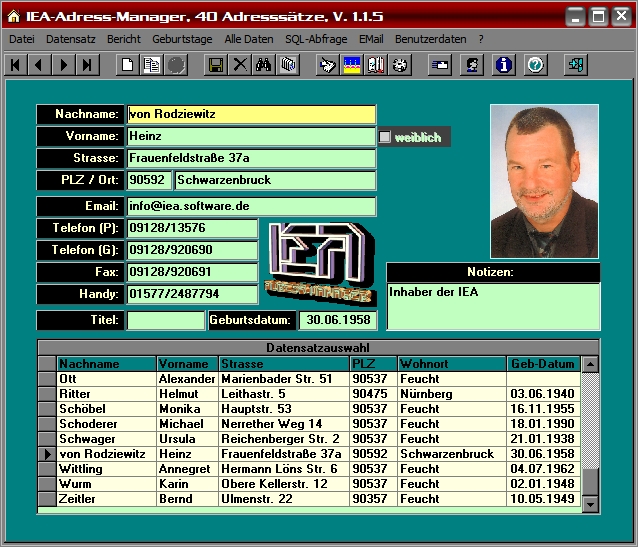Screen dimensions: 638x547
Task: Click the new blank record icon
Action: coord(127,65)
